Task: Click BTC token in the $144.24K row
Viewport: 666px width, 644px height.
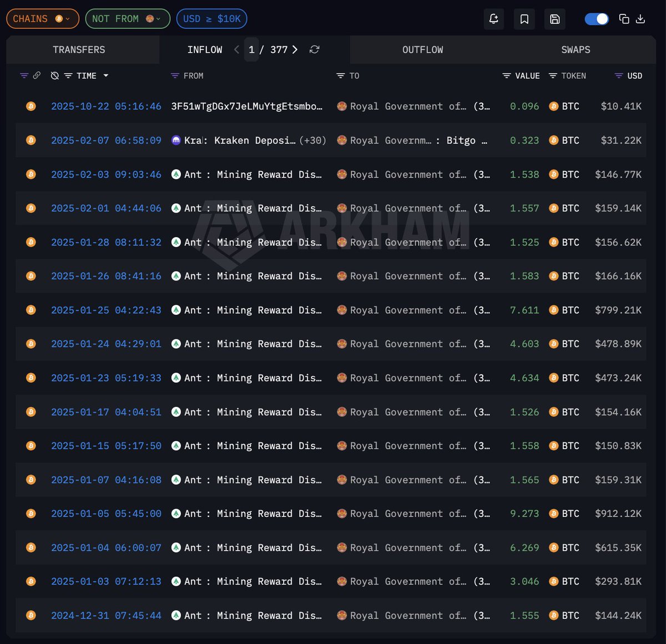Action: click(564, 615)
